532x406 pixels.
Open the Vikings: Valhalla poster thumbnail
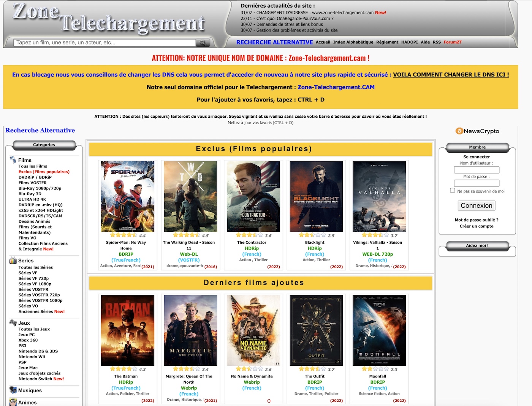tap(379, 196)
